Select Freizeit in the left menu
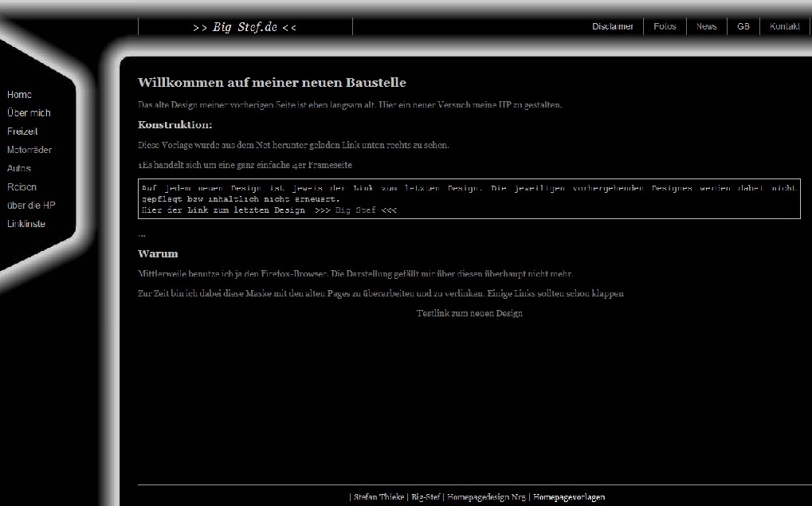 (22, 131)
